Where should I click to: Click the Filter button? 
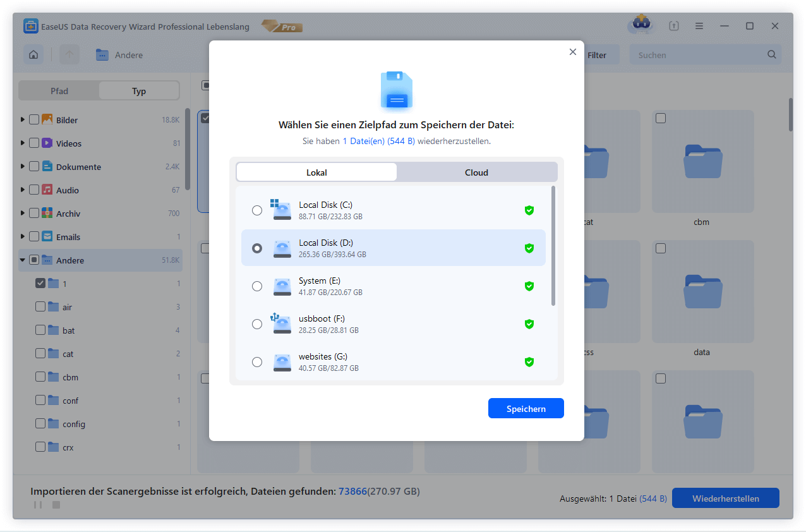[x=597, y=55]
